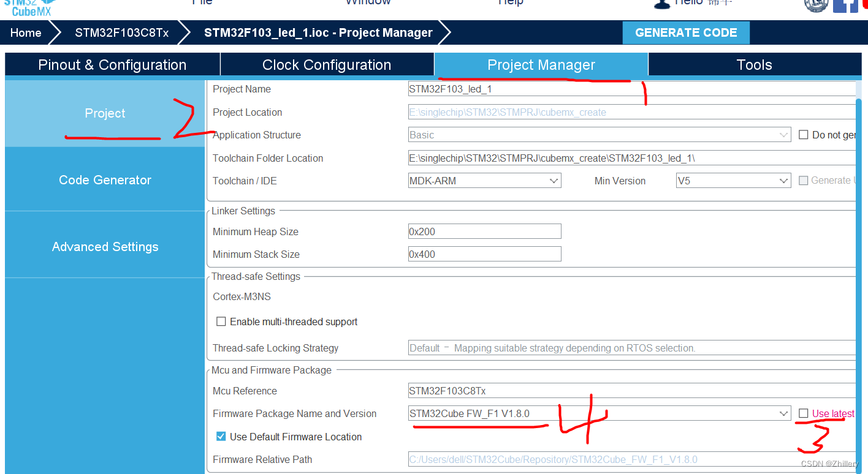This screenshot has height=474, width=868.
Task: Click STM32F103_led_1.ioc - Project Manager breadcrumb
Action: coord(318,32)
